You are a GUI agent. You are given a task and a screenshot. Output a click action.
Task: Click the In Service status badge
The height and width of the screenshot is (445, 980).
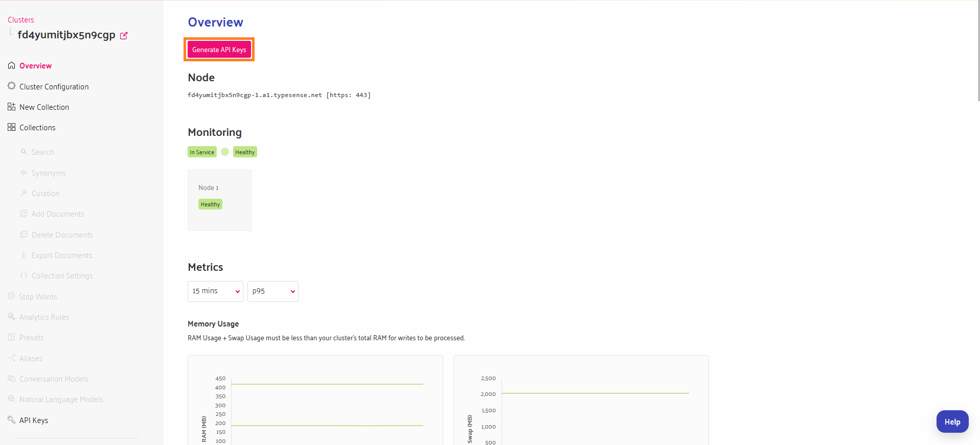[202, 152]
